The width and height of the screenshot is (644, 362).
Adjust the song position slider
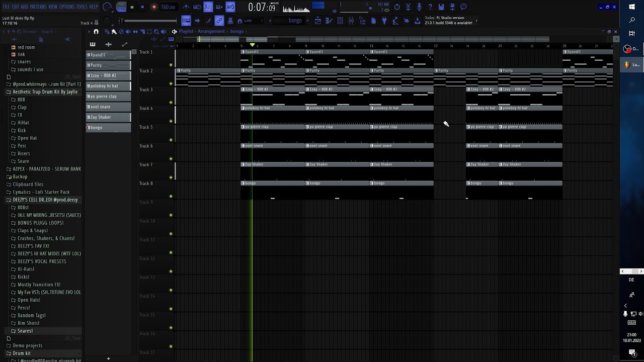[148, 21]
